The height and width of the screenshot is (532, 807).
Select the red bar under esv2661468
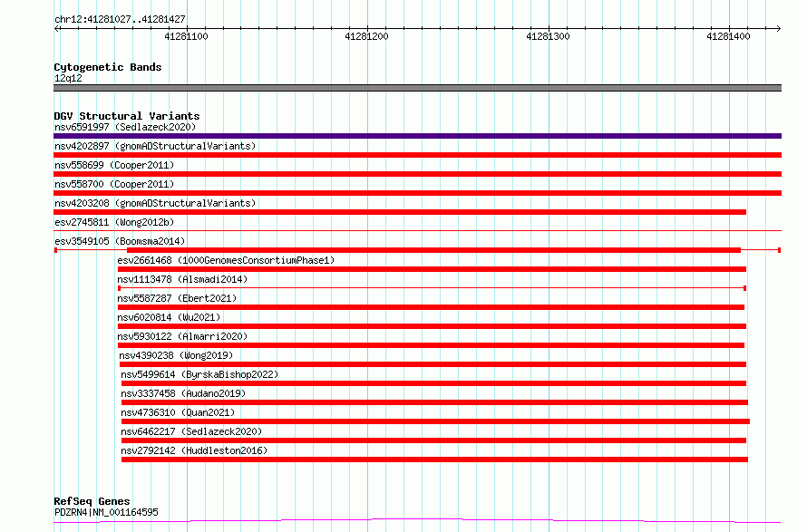[432, 269]
